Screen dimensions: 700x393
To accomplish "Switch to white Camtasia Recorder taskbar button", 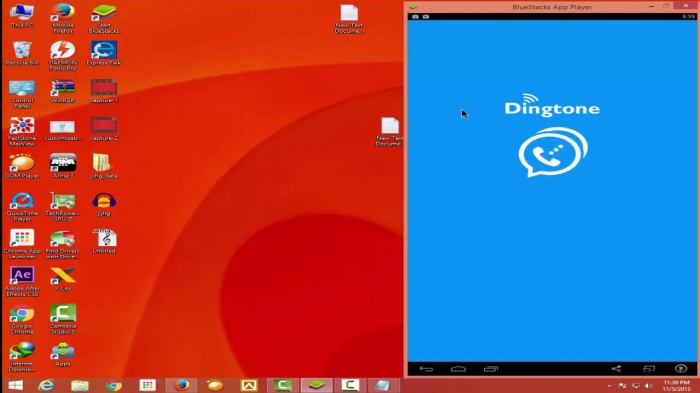I will tap(350, 385).
